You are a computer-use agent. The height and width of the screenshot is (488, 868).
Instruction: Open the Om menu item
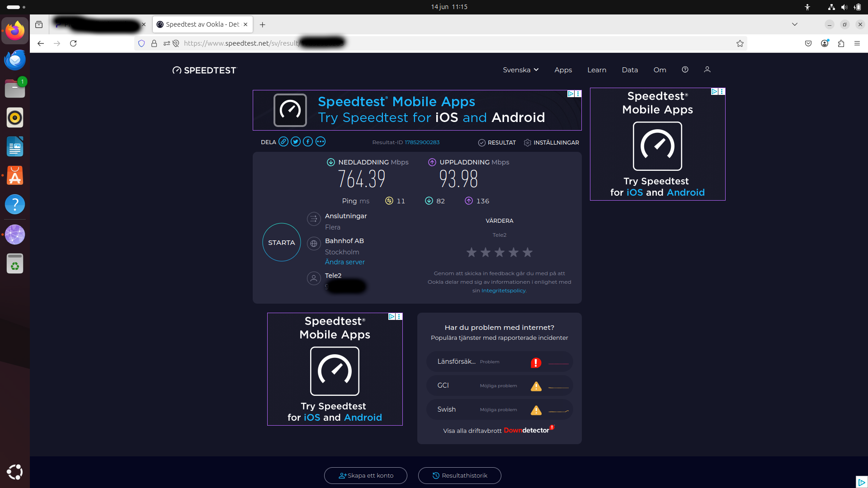point(660,70)
